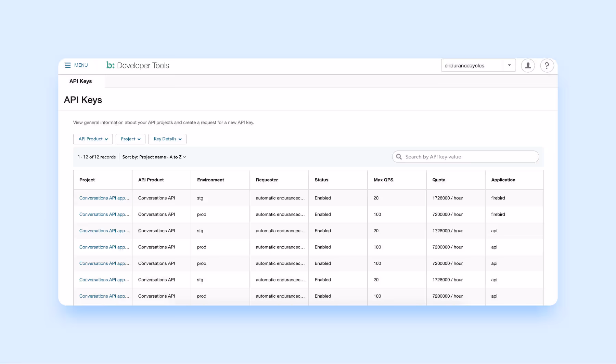Click the last Conversations API app project link

pyautogui.click(x=104, y=296)
